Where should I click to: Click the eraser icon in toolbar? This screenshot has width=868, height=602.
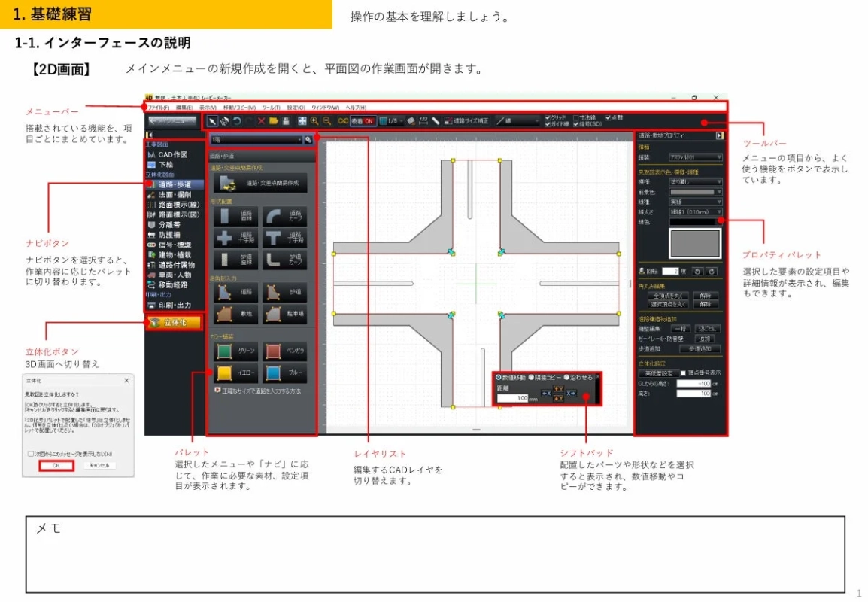click(411, 120)
